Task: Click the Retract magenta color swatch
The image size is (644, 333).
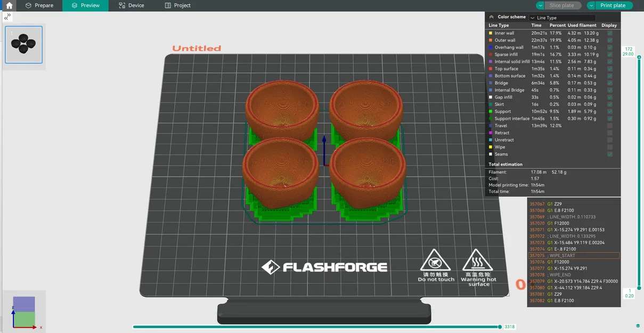Action: (x=491, y=133)
